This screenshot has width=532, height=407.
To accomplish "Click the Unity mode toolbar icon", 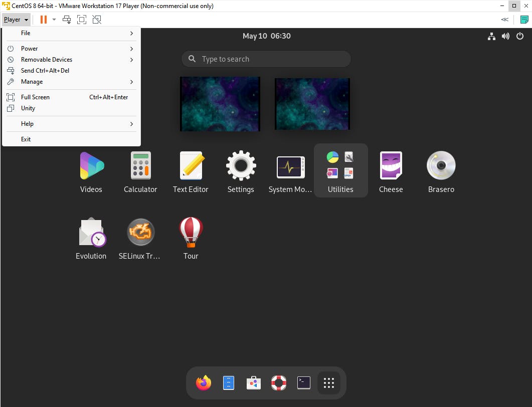I will (97, 20).
